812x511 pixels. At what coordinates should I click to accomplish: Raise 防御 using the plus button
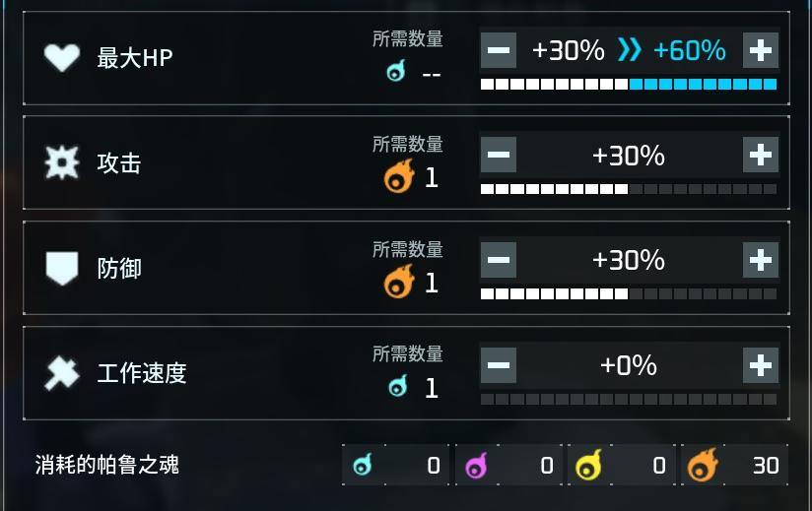760,260
